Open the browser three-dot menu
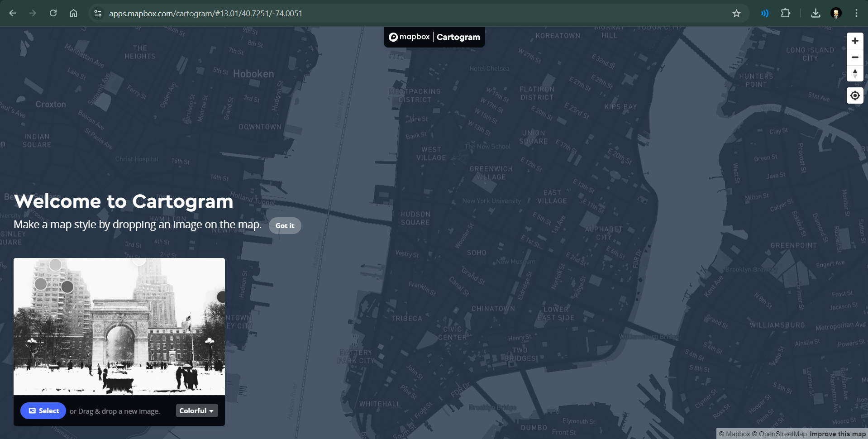868x439 pixels. 856,13
